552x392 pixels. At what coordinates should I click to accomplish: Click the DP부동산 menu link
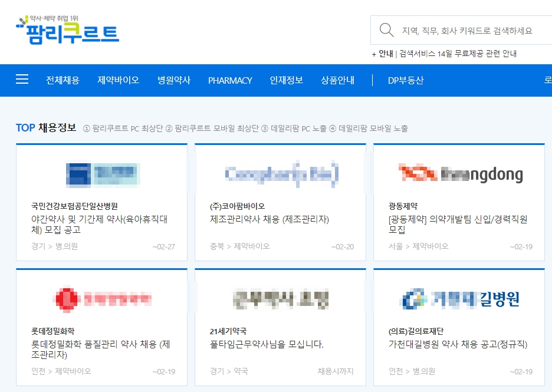click(406, 81)
